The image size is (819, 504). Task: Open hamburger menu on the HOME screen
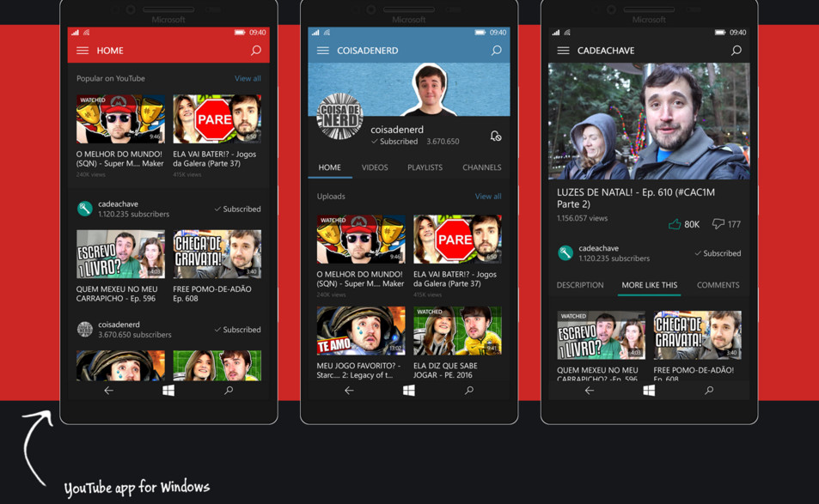83,51
